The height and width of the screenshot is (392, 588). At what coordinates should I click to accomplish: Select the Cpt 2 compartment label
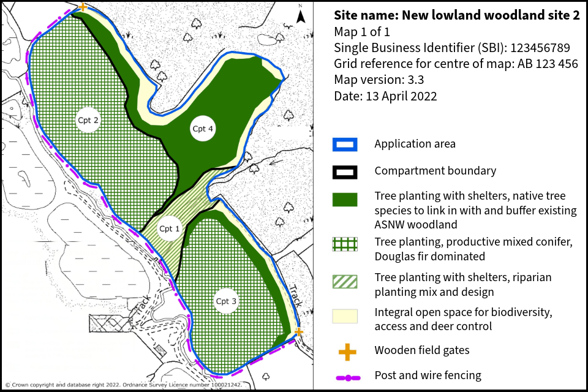click(x=88, y=120)
